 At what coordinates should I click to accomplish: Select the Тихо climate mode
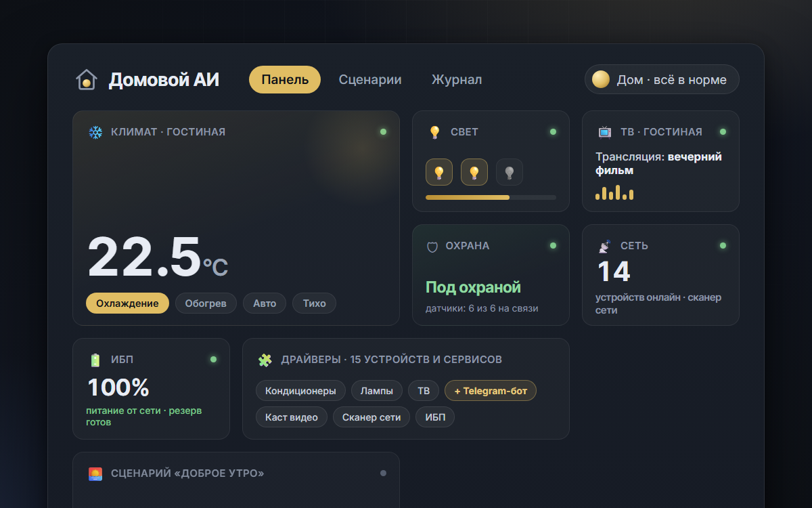click(315, 303)
